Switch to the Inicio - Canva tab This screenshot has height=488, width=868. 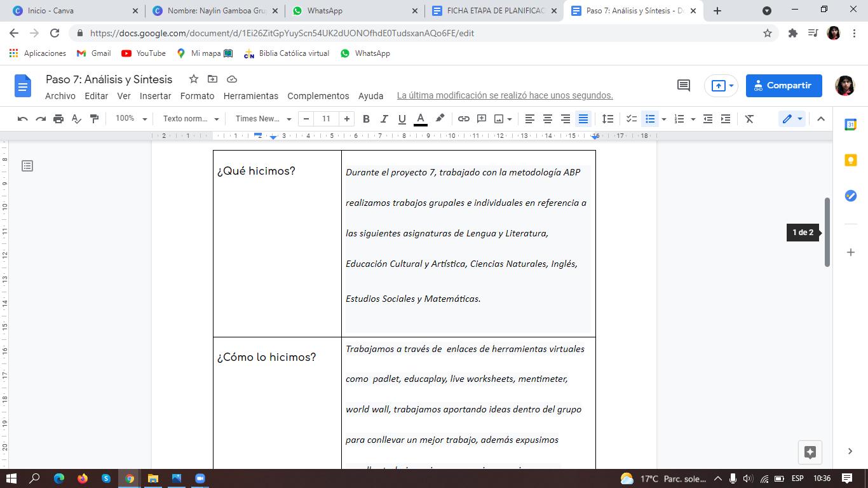click(74, 11)
